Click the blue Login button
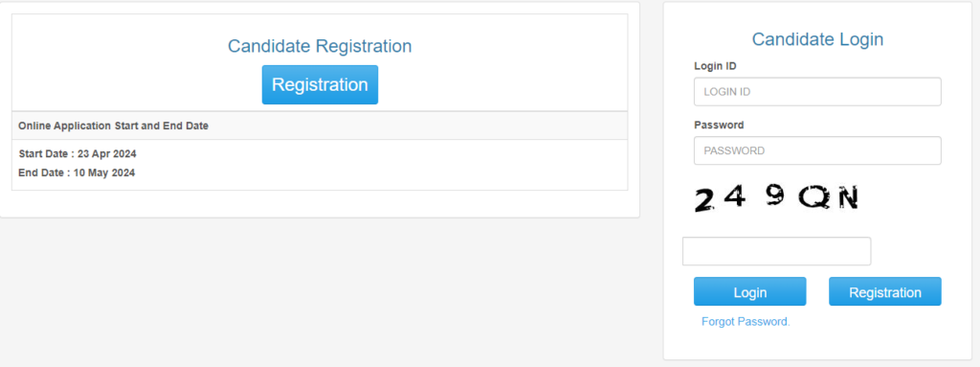 (x=749, y=292)
